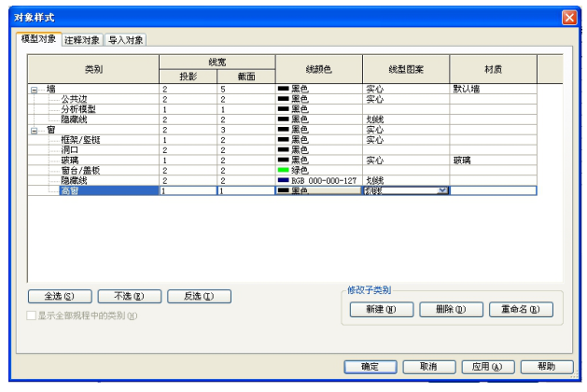This screenshot has height=392, width=587.
Task: Toggle 显示全部规程中的类别 checkbox
Action: [x=34, y=315]
